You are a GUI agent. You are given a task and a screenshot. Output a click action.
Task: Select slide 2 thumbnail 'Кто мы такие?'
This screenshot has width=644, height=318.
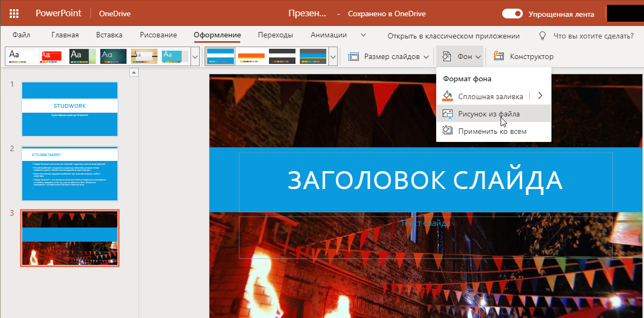pos(70,173)
